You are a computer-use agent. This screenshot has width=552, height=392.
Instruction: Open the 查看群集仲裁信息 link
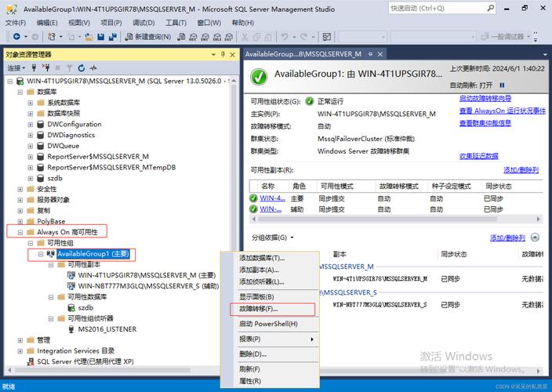coord(485,123)
